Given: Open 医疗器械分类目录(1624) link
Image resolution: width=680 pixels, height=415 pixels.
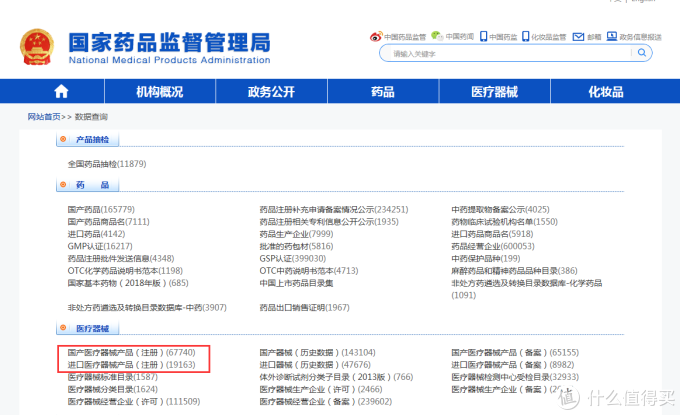Looking at the screenshot, I should [x=113, y=389].
